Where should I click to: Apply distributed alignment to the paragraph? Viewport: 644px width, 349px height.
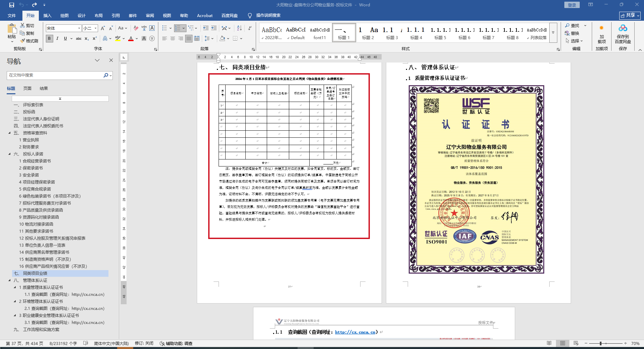(197, 38)
